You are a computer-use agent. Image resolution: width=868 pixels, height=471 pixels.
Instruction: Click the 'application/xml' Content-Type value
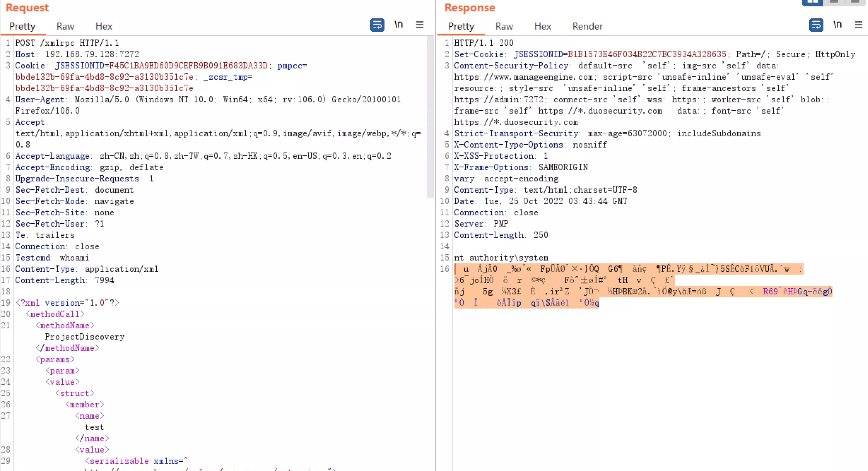click(x=121, y=269)
